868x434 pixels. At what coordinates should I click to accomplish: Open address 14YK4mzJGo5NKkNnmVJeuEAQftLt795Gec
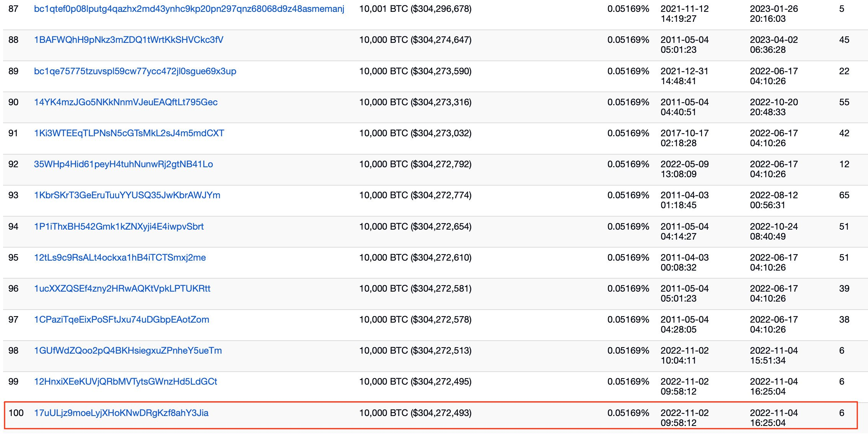[126, 102]
